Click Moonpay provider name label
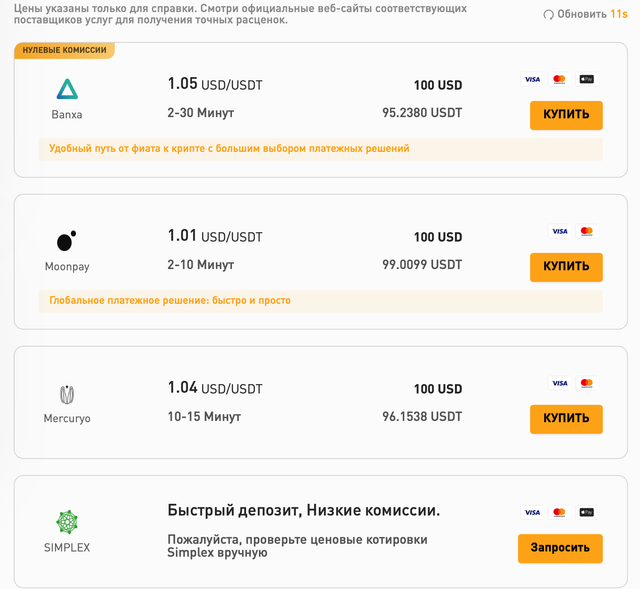640x589 pixels. (x=67, y=267)
